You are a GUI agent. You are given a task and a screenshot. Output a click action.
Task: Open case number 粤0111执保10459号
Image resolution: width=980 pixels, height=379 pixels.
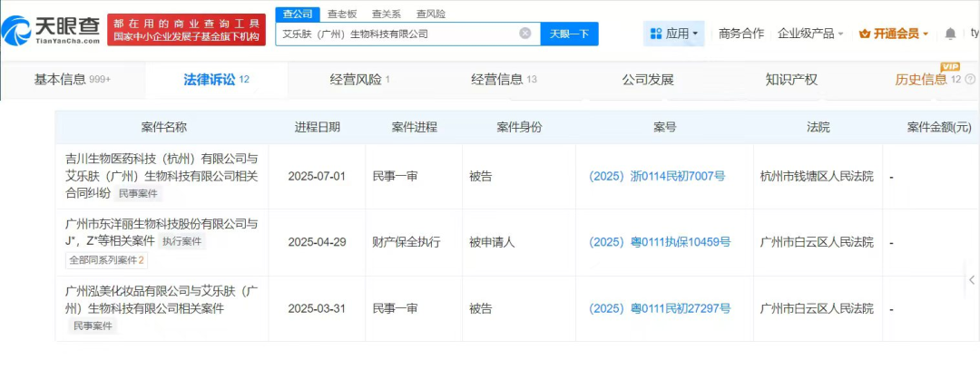coord(660,242)
